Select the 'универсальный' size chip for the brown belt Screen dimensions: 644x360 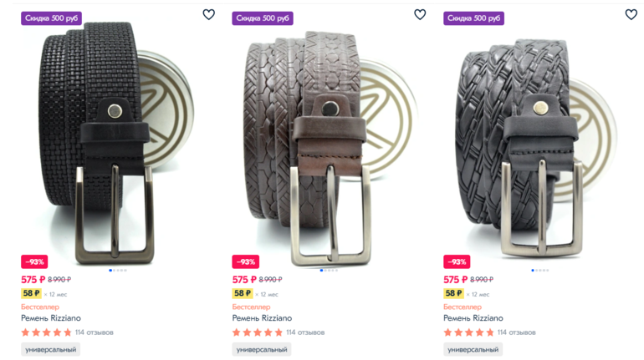[263, 350]
